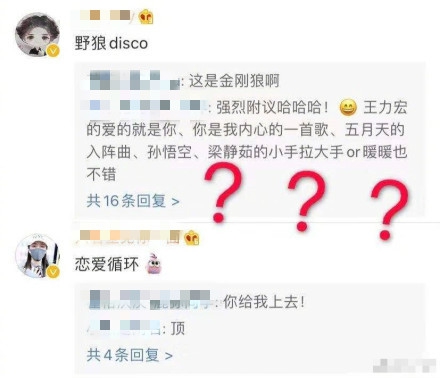440x378 pixels.
Task: Tap the crown badge beside the second username
Action: tap(192, 238)
